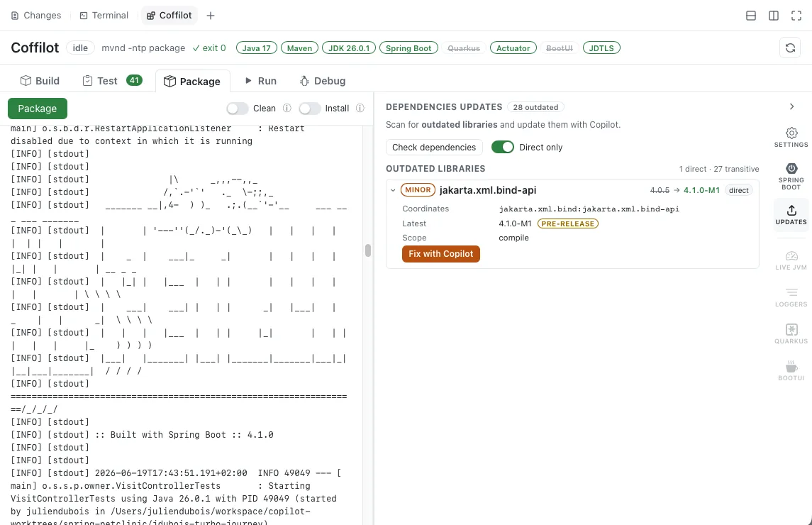Click the Clean info icon
This screenshot has width=812, height=525.
[287, 109]
